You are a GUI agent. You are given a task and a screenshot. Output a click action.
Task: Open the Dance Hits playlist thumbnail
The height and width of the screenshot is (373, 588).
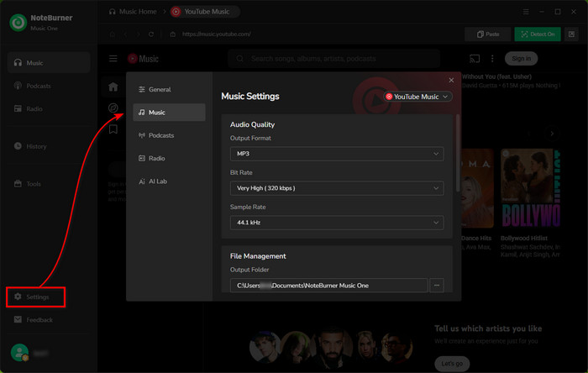click(x=477, y=188)
